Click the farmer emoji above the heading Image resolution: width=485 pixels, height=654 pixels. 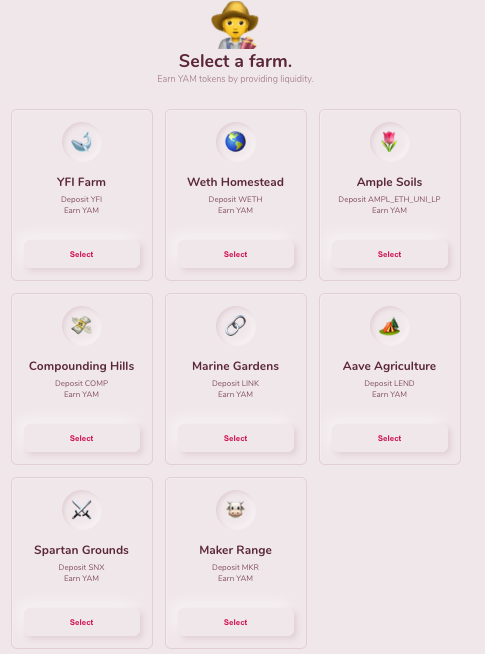[235, 25]
